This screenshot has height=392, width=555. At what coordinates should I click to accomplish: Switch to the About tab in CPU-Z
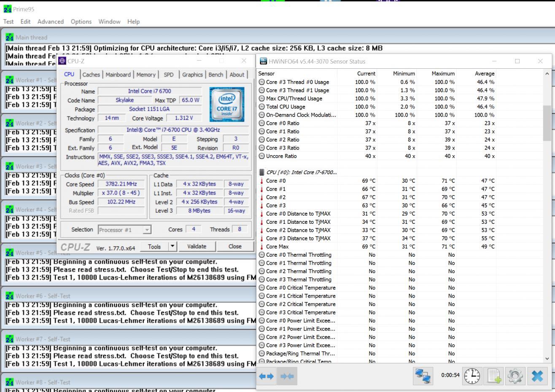237,75
